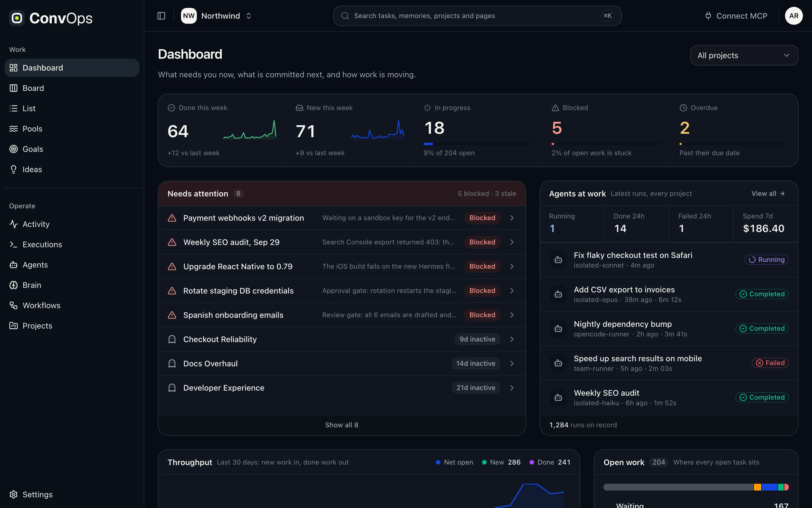Click orange segment of Open work bar
The image size is (812, 508).
pos(757,487)
